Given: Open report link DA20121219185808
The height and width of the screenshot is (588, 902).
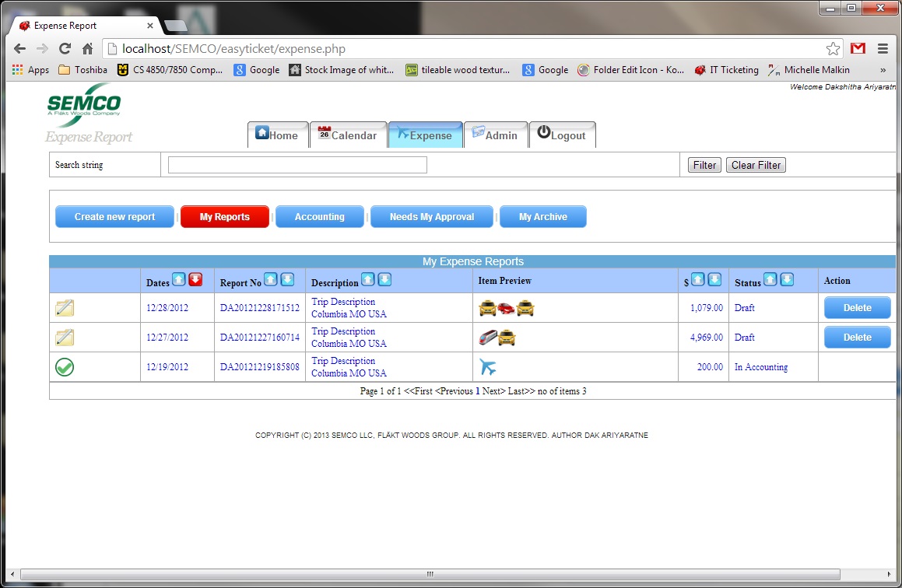Looking at the screenshot, I should coord(259,367).
